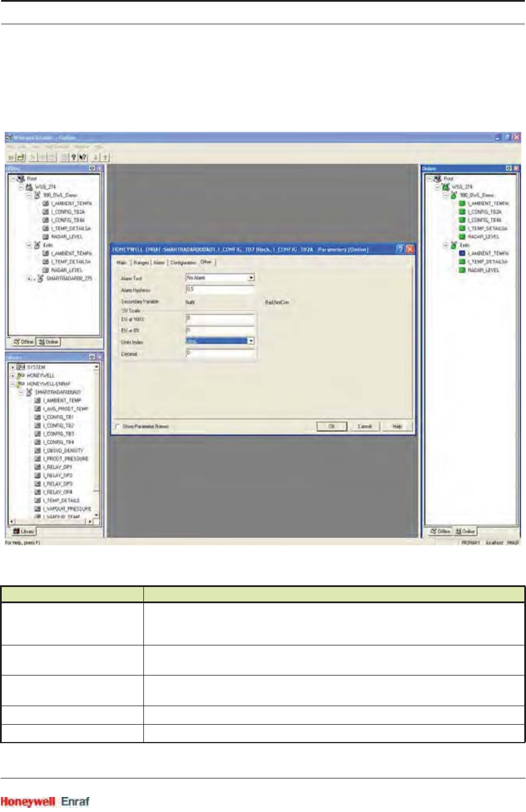Click the EU at 0% input field
The height and width of the screenshot is (812, 526).
220,330
